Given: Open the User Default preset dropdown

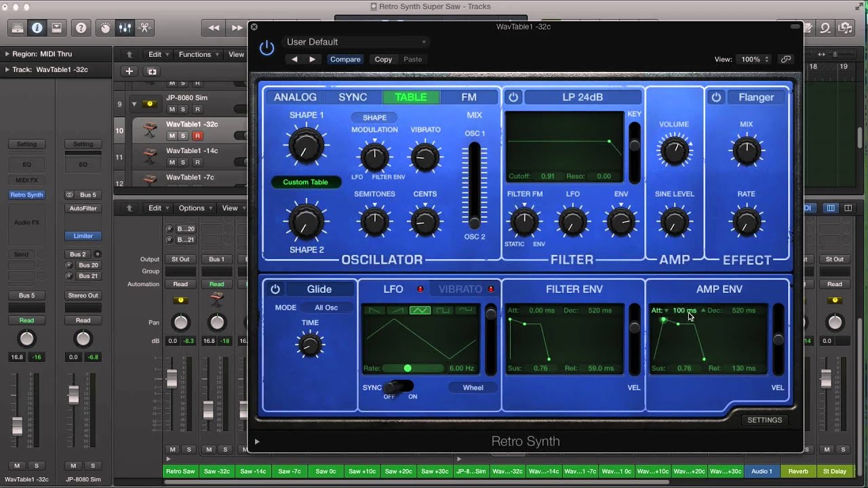Looking at the screenshot, I should (356, 42).
